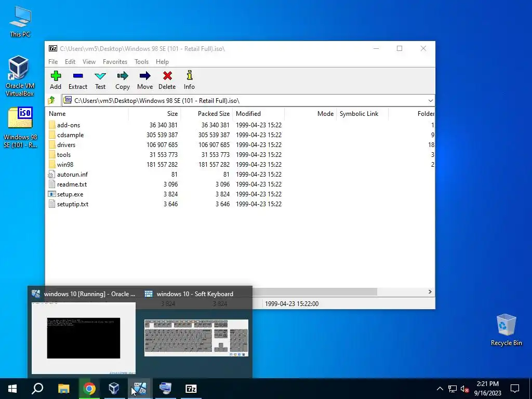Select the Soft Keyboard window thumbnail
The height and width of the screenshot is (399, 532).
[x=196, y=338]
